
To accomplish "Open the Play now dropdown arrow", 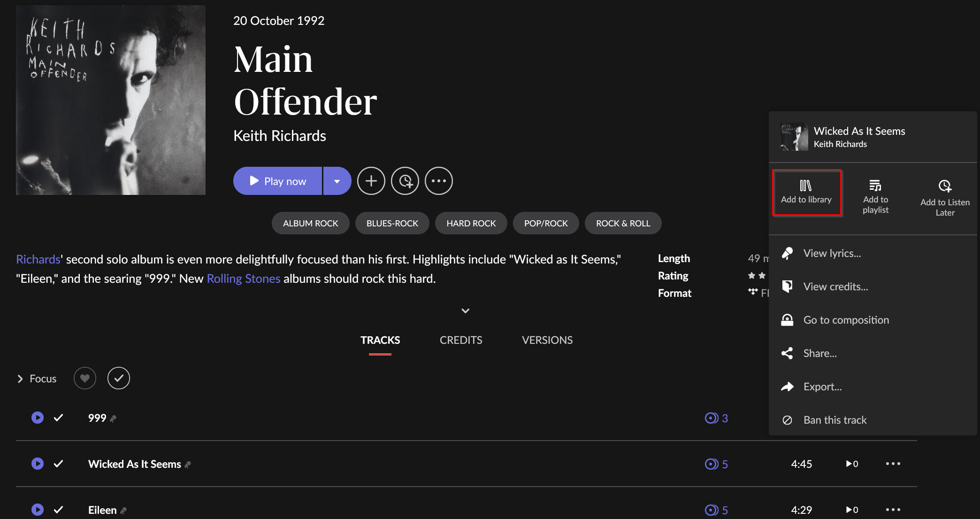I will click(337, 181).
